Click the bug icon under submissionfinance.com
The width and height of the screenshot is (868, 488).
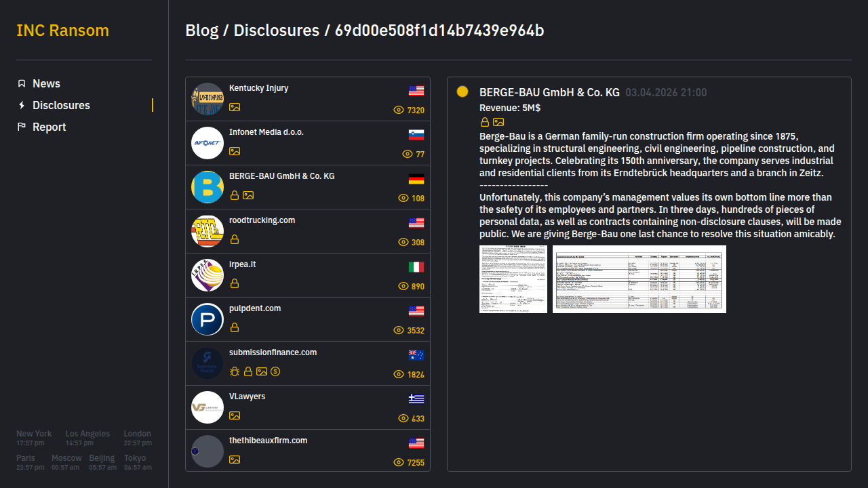pyautogui.click(x=235, y=371)
